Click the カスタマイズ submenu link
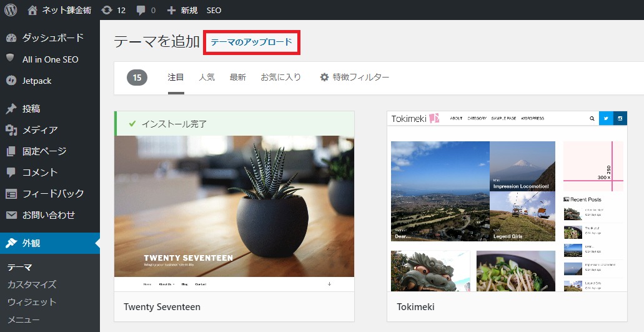The image size is (644, 332). tap(32, 284)
